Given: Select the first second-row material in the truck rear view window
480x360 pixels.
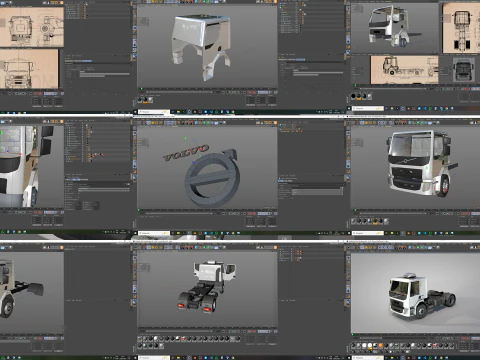Looking at the screenshot, I should [x=140, y=346].
